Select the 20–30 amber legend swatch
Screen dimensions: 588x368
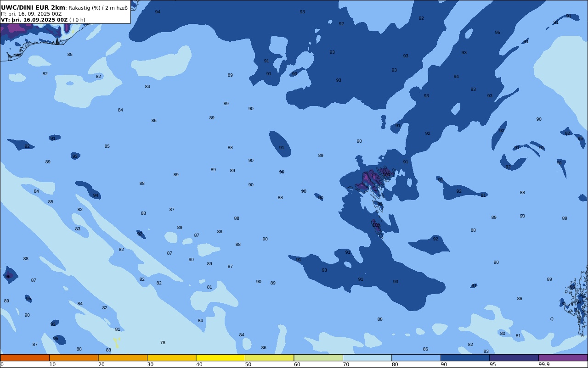tap(123, 357)
